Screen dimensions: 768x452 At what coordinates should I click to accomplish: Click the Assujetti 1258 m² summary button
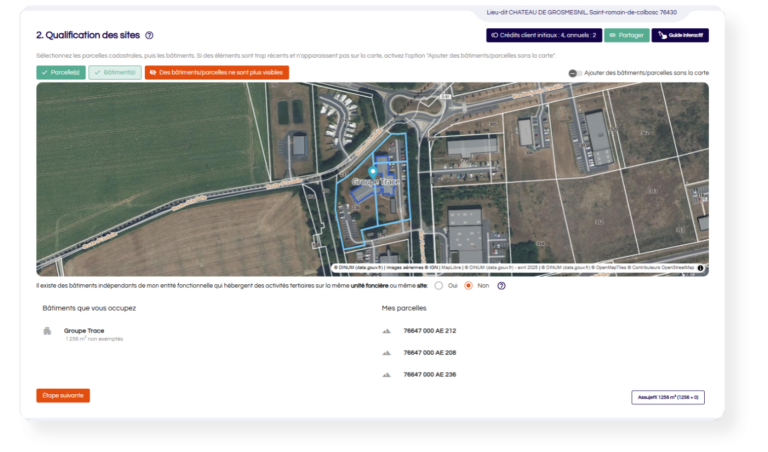point(667,397)
